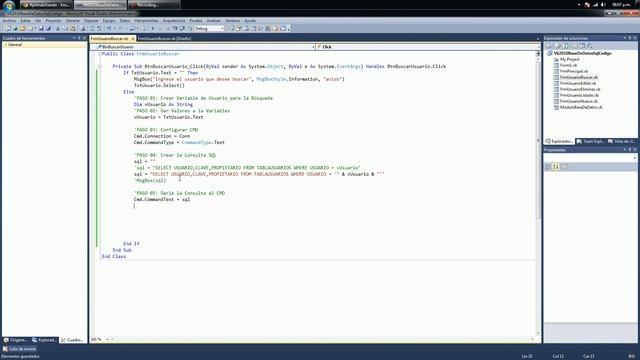The image size is (640, 360).
Task: Select FrmUsuarioEliminar.vb in Solution Explorer
Action: tap(580, 89)
